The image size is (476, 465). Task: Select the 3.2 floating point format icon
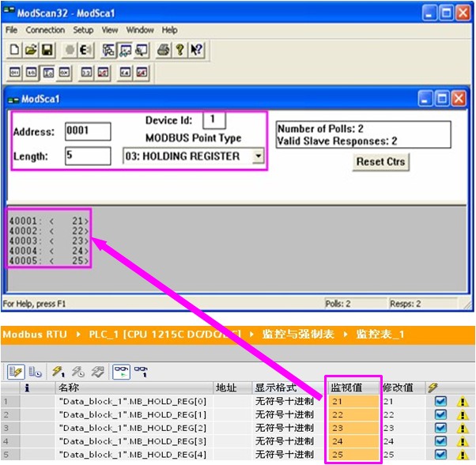click(x=86, y=73)
